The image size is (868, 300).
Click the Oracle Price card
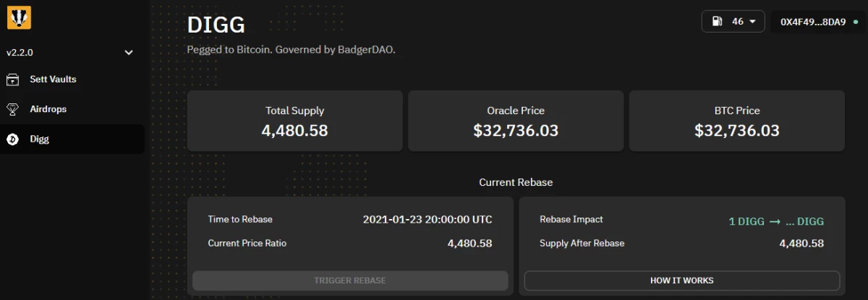[x=516, y=121]
